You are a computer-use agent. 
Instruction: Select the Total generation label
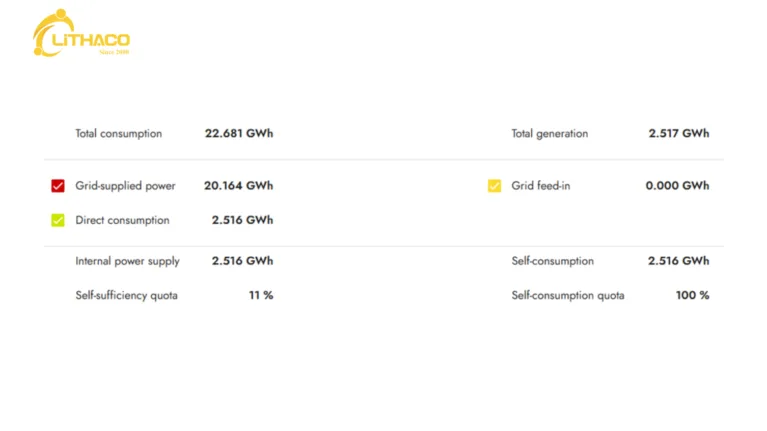point(550,134)
